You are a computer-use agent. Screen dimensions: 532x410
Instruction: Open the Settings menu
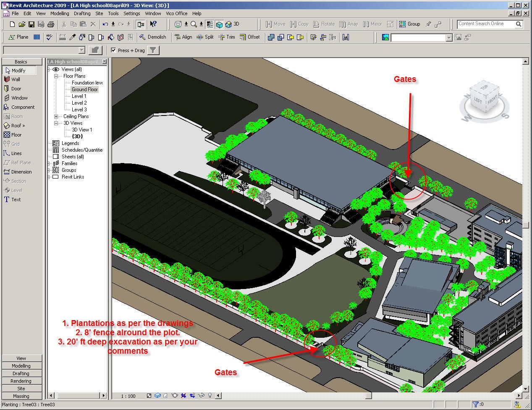click(x=132, y=13)
